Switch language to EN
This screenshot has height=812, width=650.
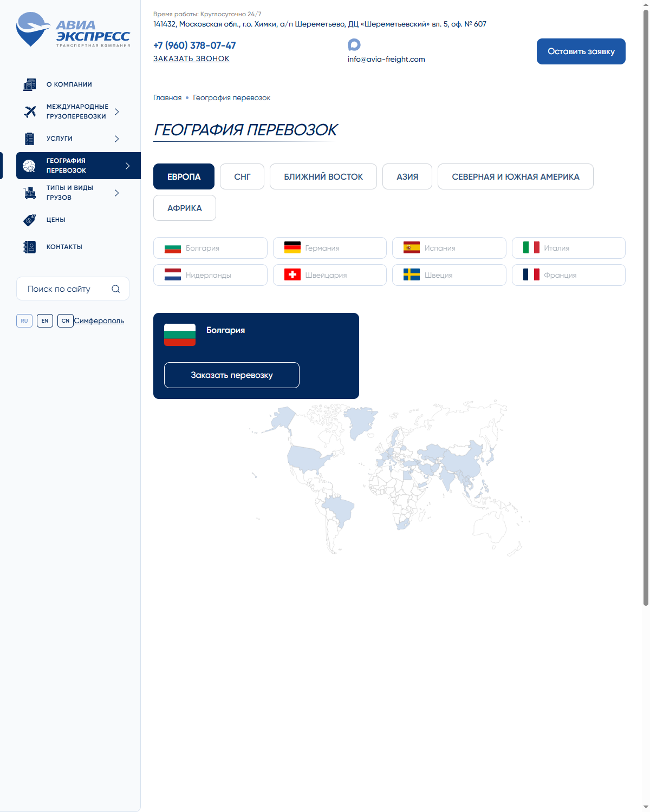point(45,321)
